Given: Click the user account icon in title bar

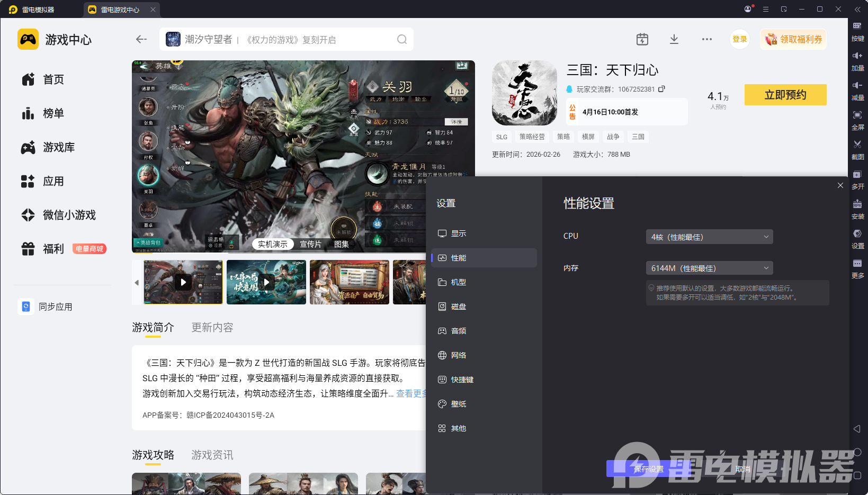Looking at the screenshot, I should point(748,9).
